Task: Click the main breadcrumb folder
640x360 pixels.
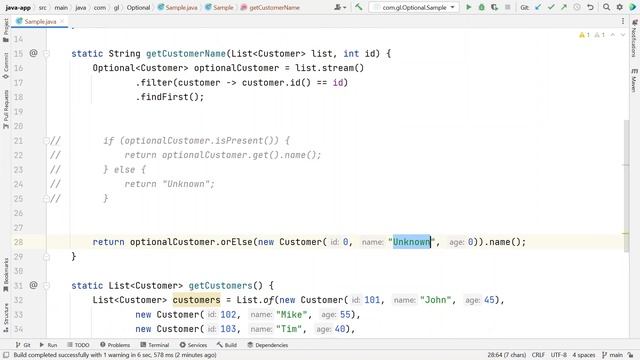Action: [x=61, y=7]
